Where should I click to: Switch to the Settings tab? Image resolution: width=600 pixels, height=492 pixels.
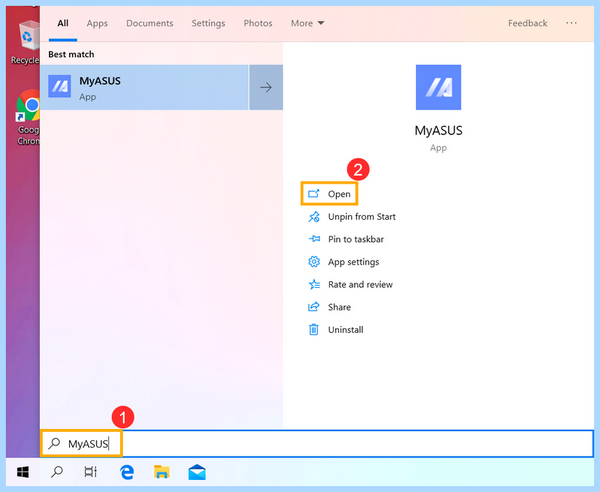pyautogui.click(x=208, y=23)
